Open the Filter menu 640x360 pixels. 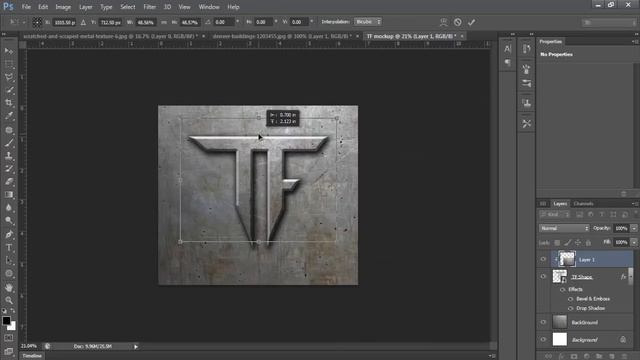[x=149, y=7]
